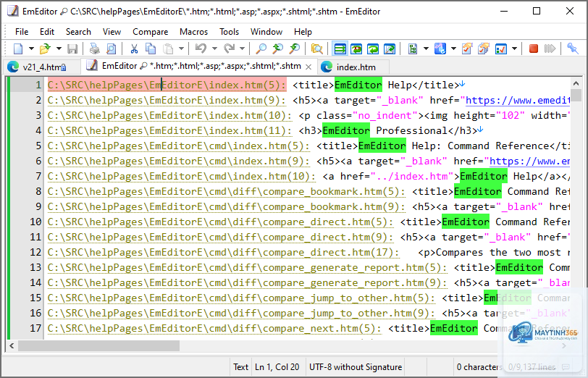
Task: Click the Undo arrow icon
Action: click(x=201, y=49)
